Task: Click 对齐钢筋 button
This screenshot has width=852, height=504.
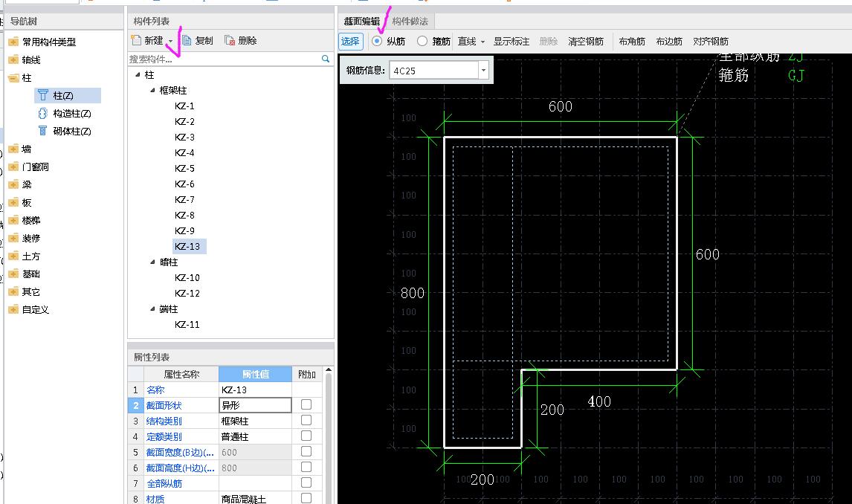Action: (x=711, y=42)
